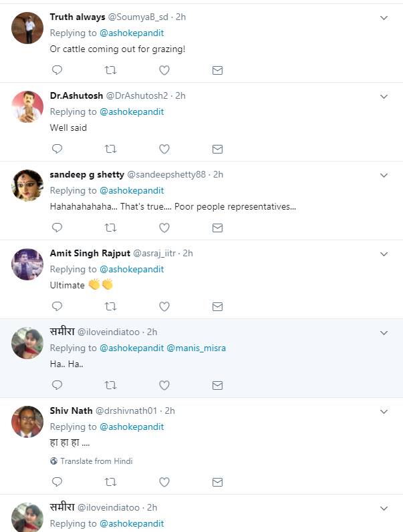Reply to the 'Ha.. Ha..' tweet
Viewport: 403px width, 532px height.
point(57,385)
